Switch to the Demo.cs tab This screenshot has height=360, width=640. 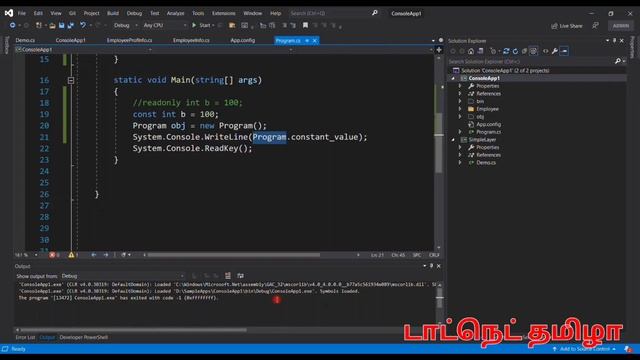pos(25,40)
